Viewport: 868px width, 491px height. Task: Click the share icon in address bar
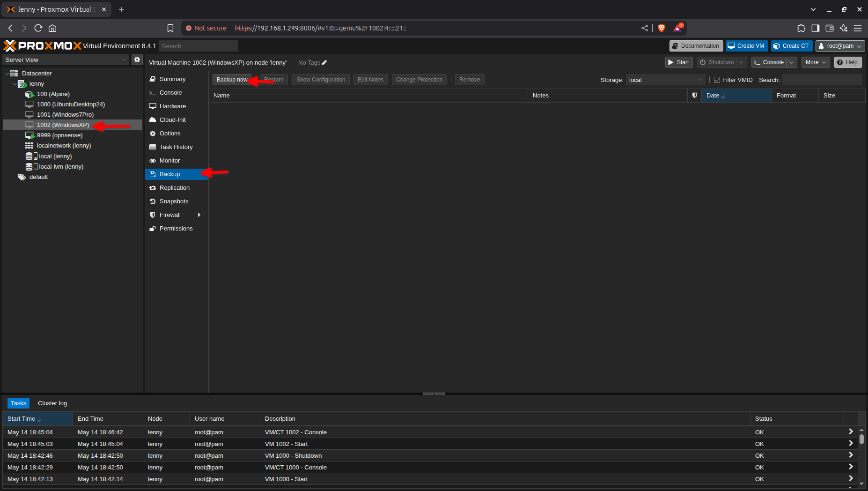coord(645,28)
